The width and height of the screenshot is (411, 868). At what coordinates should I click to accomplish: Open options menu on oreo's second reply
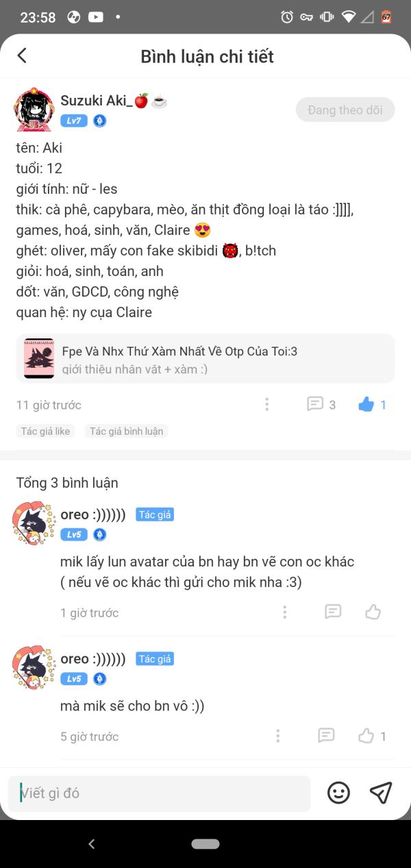point(277,736)
